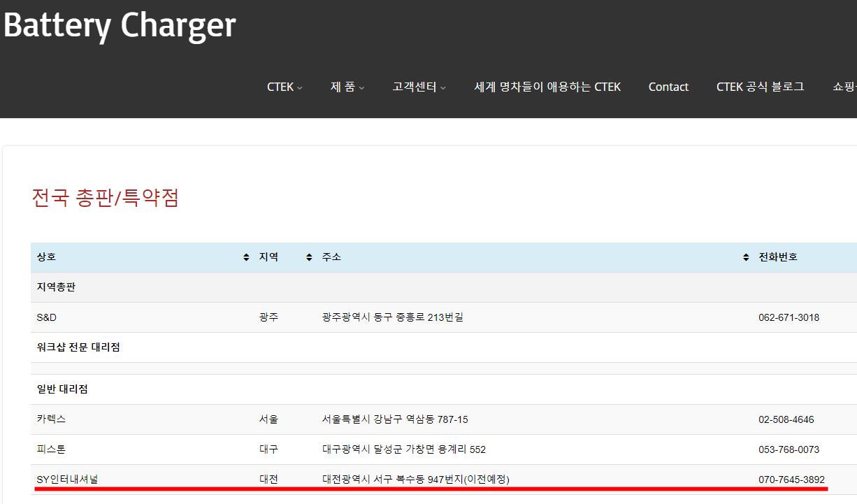Image resolution: width=857 pixels, height=504 pixels.
Task: Go to the Contact page
Action: coord(668,87)
